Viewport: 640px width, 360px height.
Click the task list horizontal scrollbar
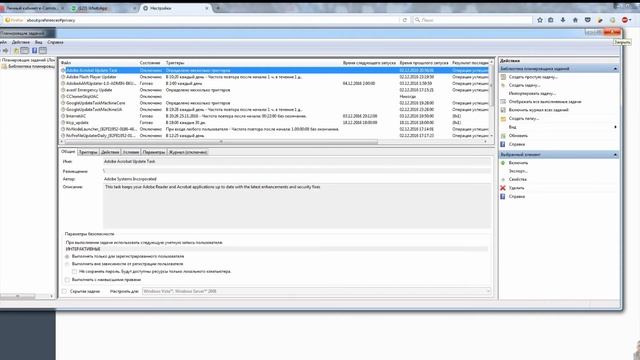pyautogui.click(x=220, y=142)
